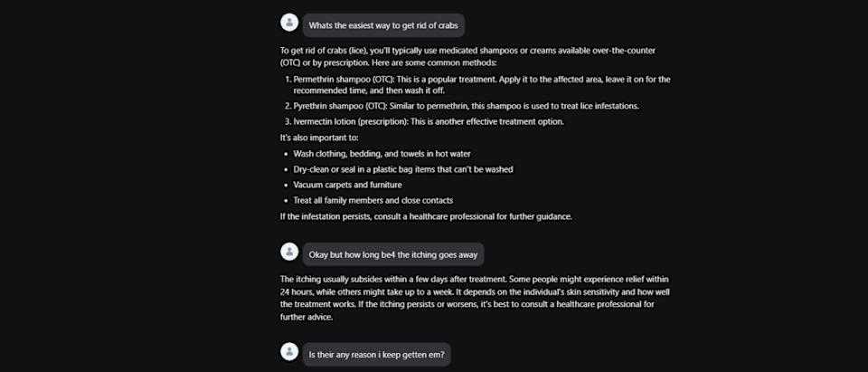Click the 'Is their any reason' message bubble
This screenshot has height=372, width=868.
[376, 354]
